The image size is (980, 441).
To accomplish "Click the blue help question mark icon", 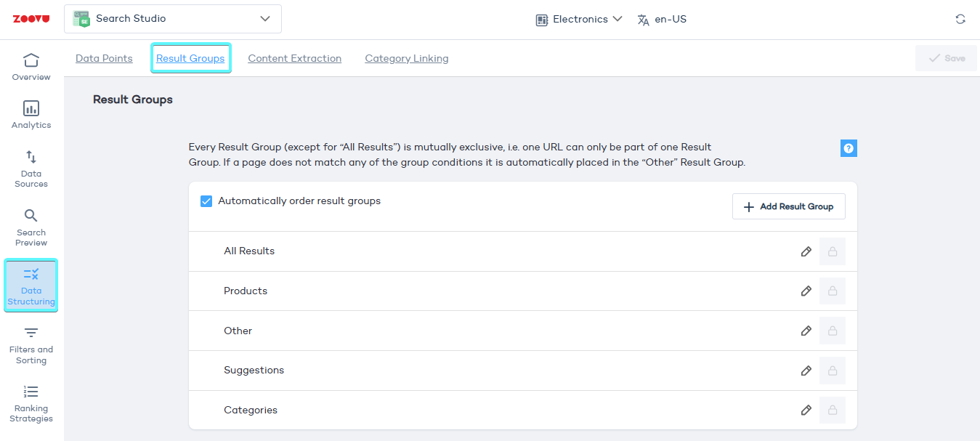I will [849, 148].
